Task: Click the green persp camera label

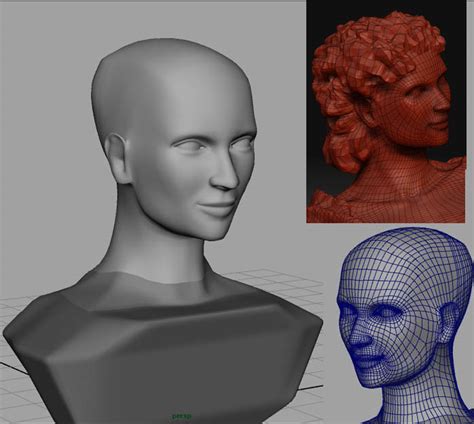Action: point(182,416)
